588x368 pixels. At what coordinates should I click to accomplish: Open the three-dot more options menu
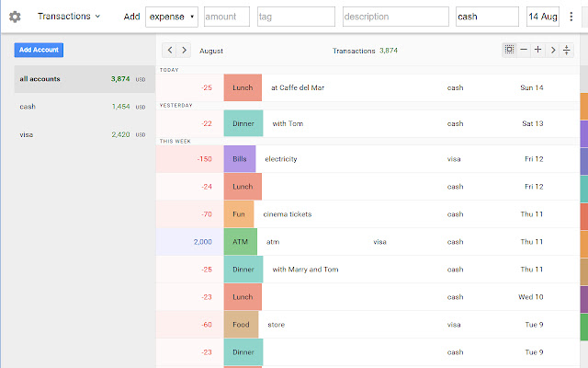tap(570, 17)
